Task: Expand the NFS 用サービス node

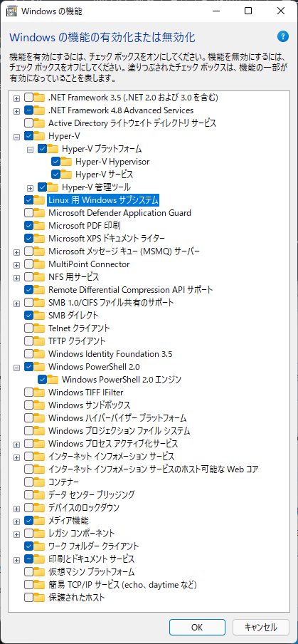Action: [x=17, y=278]
